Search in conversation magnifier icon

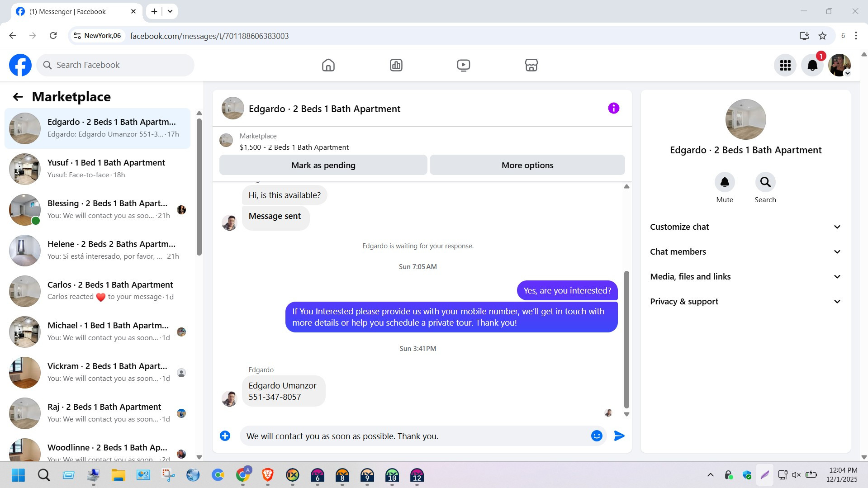(765, 182)
